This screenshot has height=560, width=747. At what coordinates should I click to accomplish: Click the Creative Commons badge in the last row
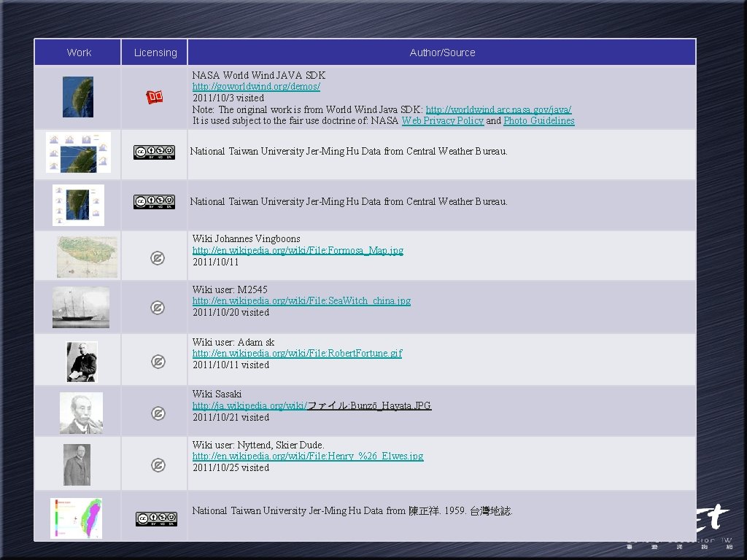pyautogui.click(x=156, y=519)
